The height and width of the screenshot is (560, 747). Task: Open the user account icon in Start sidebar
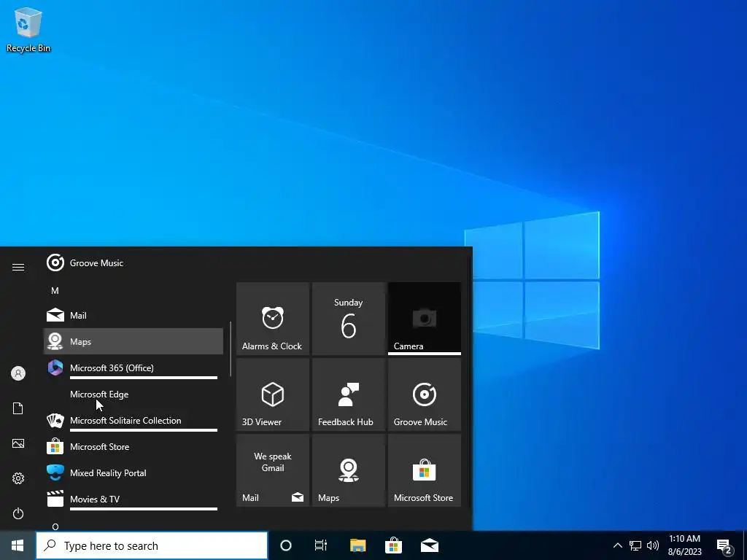pos(18,373)
